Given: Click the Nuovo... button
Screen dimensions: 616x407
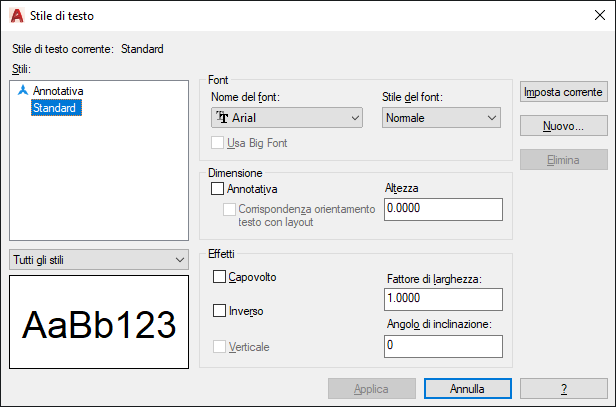Looking at the screenshot, I should (564, 126).
